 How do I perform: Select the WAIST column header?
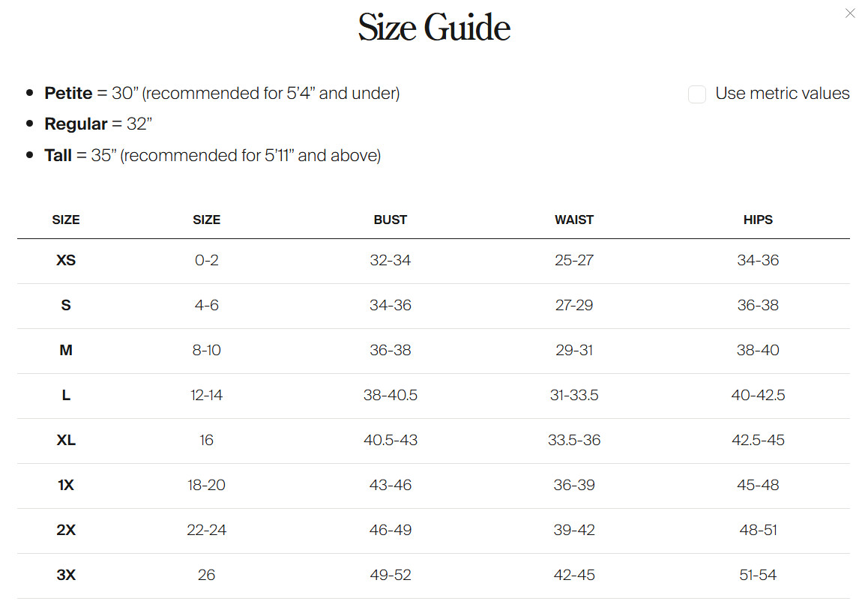pos(574,220)
